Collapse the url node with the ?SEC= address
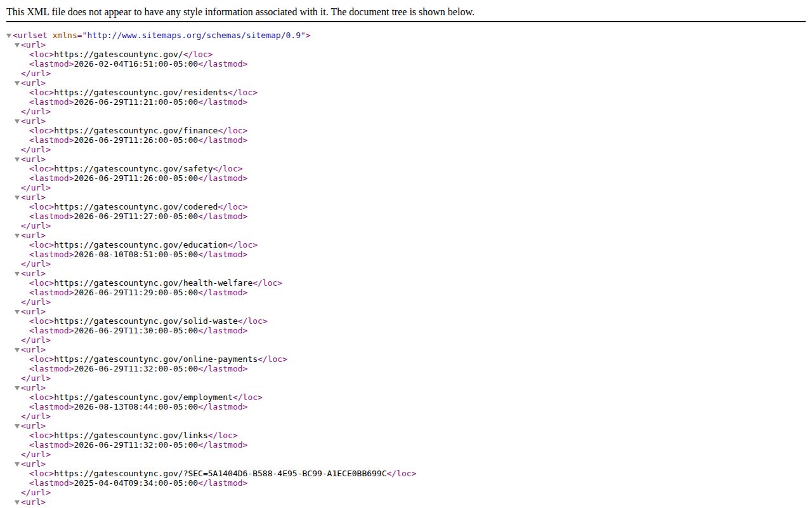812x508 pixels. click(x=18, y=464)
